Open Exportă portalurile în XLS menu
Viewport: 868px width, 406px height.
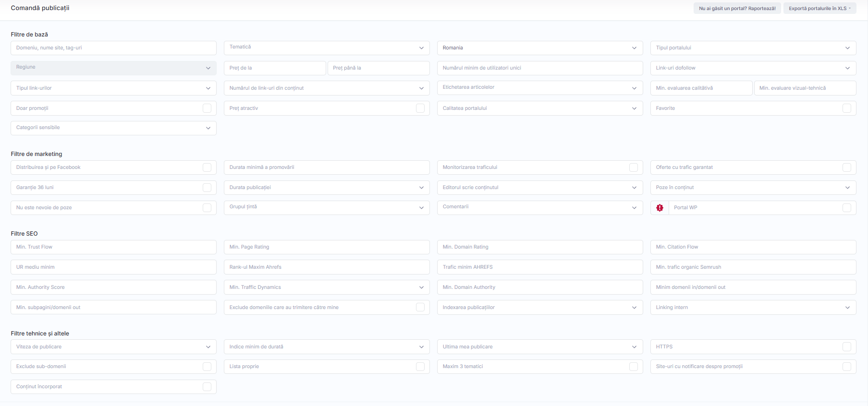point(819,8)
